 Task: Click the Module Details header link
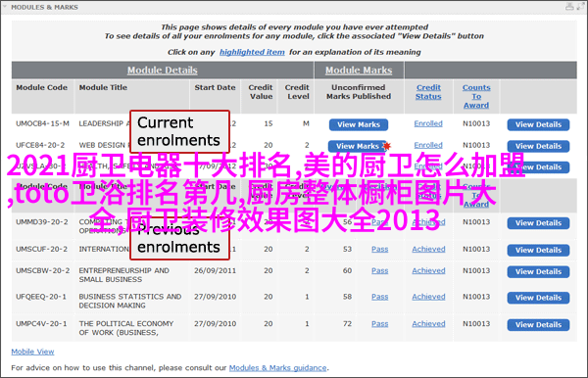click(x=162, y=71)
